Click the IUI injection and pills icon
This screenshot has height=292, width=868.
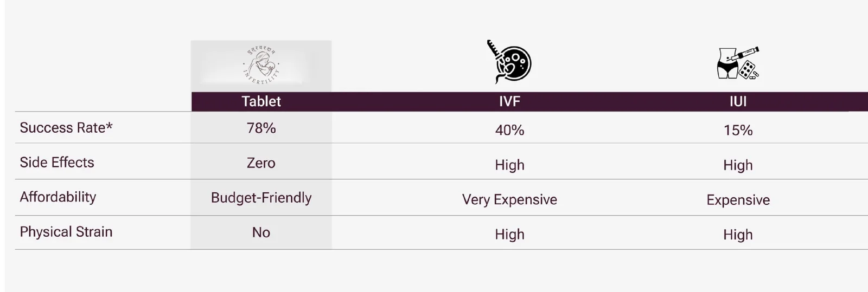[x=738, y=63]
